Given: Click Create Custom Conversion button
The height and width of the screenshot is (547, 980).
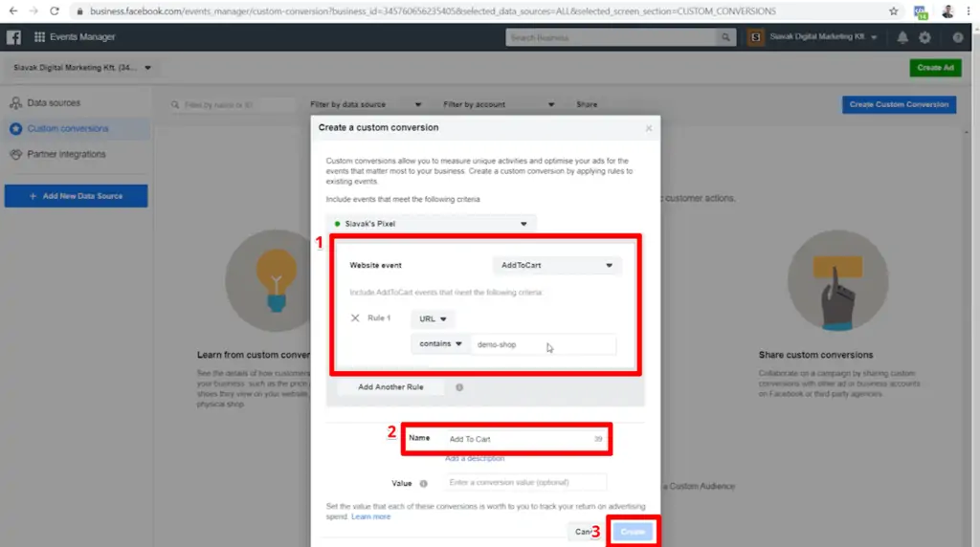Looking at the screenshot, I should [899, 104].
